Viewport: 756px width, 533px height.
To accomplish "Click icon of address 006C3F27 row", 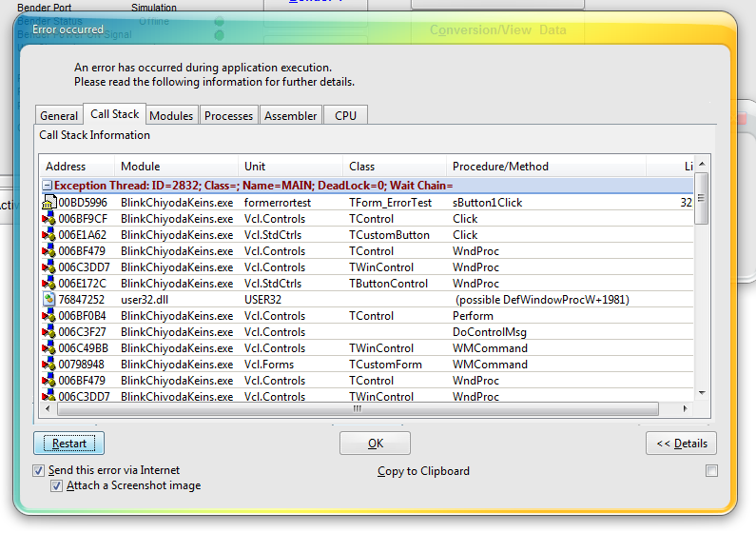I will (x=49, y=332).
